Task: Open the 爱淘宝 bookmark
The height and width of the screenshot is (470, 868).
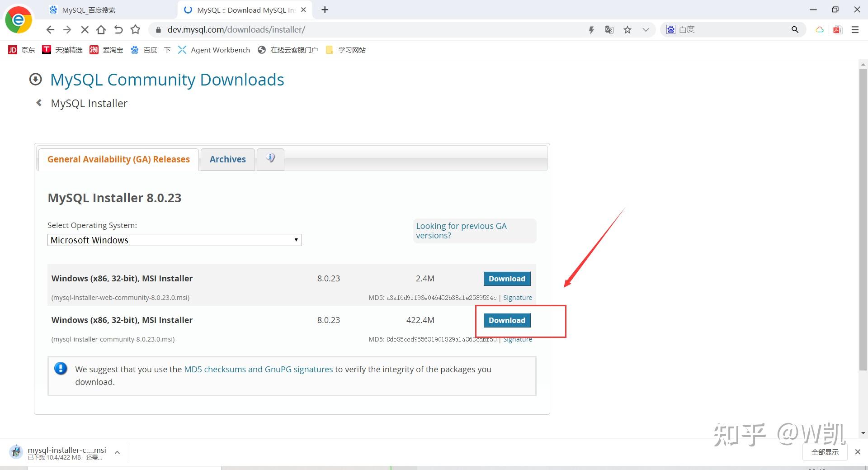Action: tap(106, 50)
